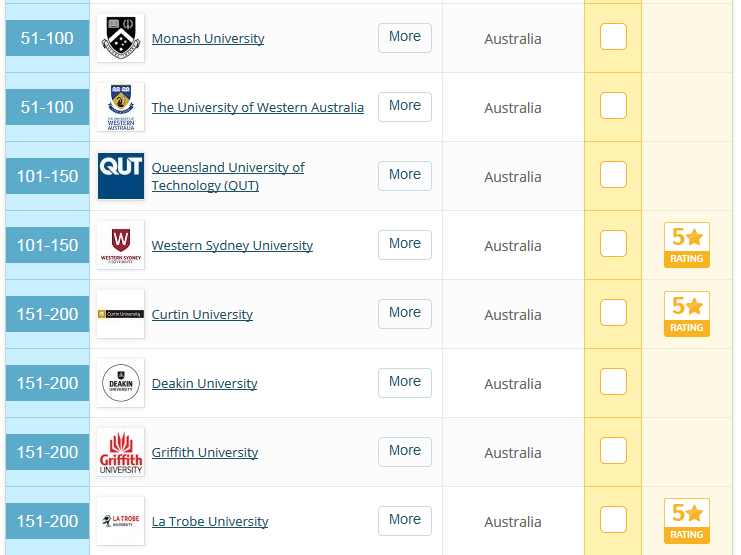The width and height of the screenshot is (741, 555).
Task: Click the La Trobe University logo
Action: (x=120, y=521)
